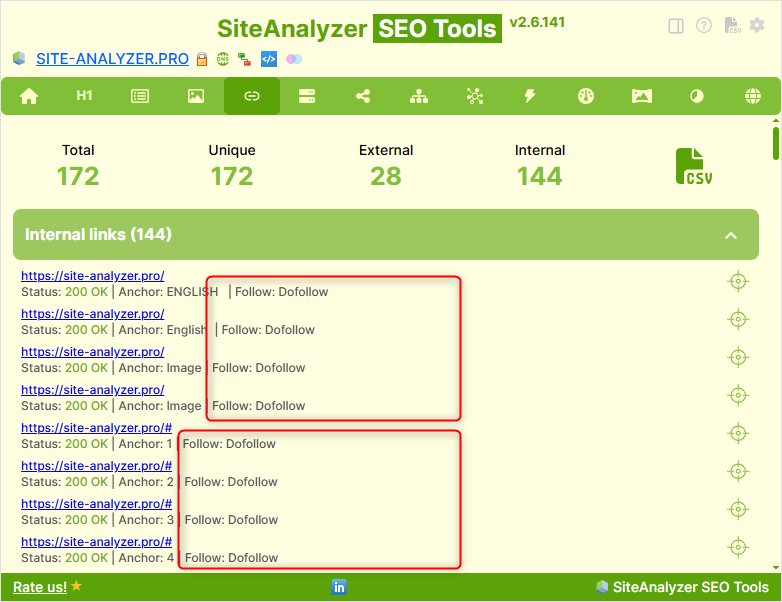The width and height of the screenshot is (782, 602).
Task: Open the social share tab icon
Action: (363, 96)
